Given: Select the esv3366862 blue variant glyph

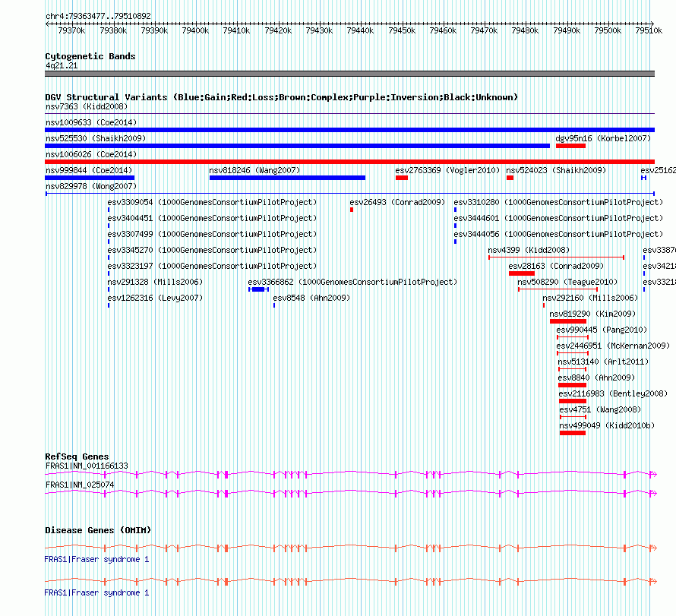Looking at the screenshot, I should click(x=259, y=289).
